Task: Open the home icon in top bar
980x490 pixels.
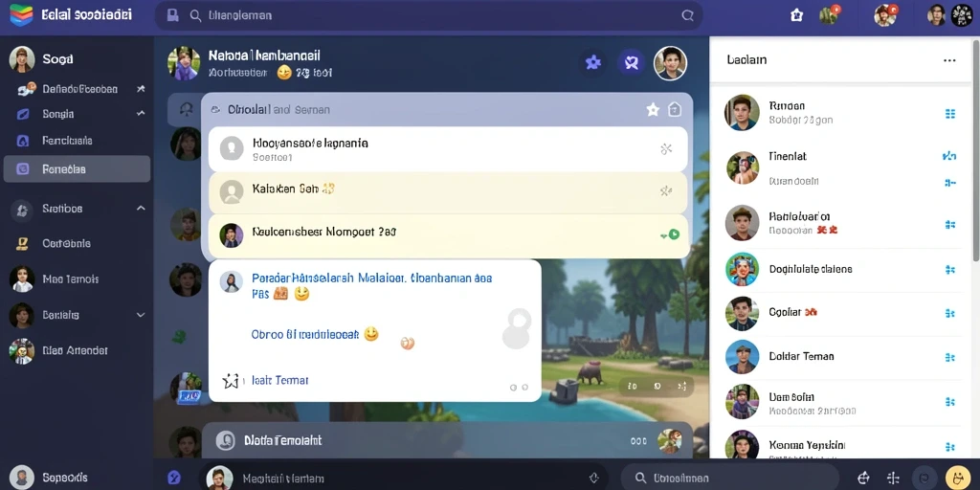Action: (x=797, y=15)
